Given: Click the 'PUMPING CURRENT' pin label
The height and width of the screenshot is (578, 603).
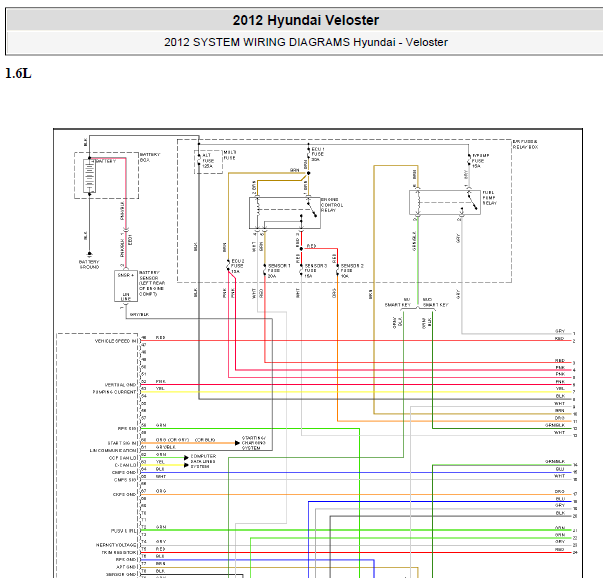Looking at the screenshot, I should tap(114, 392).
